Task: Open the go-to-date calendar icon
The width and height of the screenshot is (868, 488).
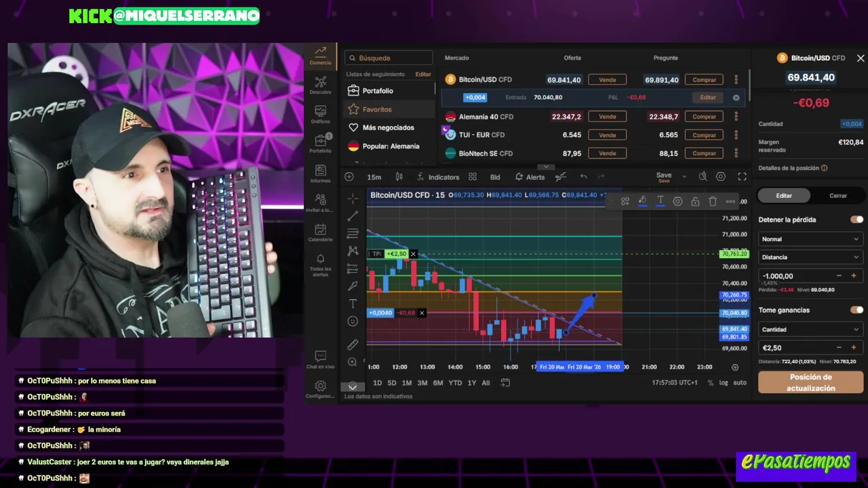Action: point(505,383)
